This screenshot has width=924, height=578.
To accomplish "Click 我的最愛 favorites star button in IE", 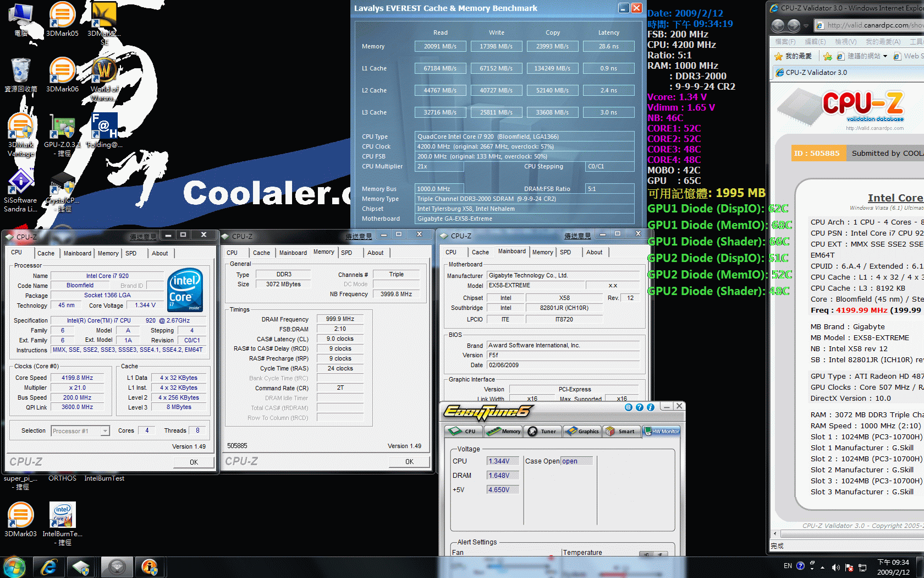I will click(x=793, y=56).
